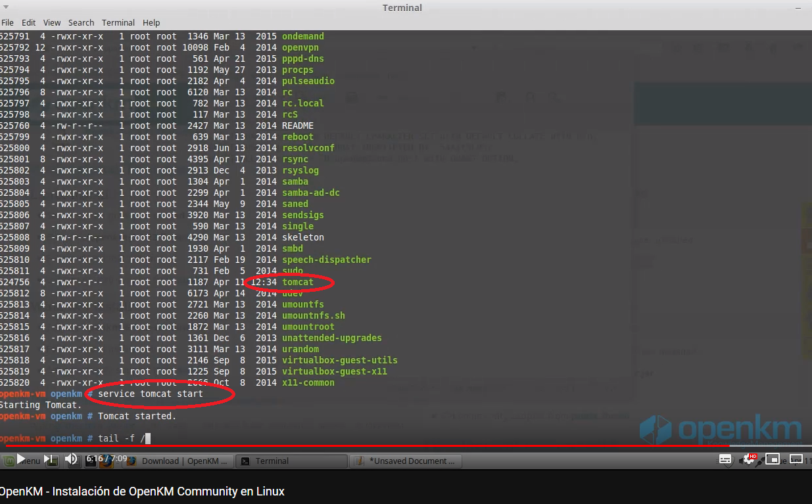
Task: Mute the video volume speaker icon
Action: (x=71, y=459)
